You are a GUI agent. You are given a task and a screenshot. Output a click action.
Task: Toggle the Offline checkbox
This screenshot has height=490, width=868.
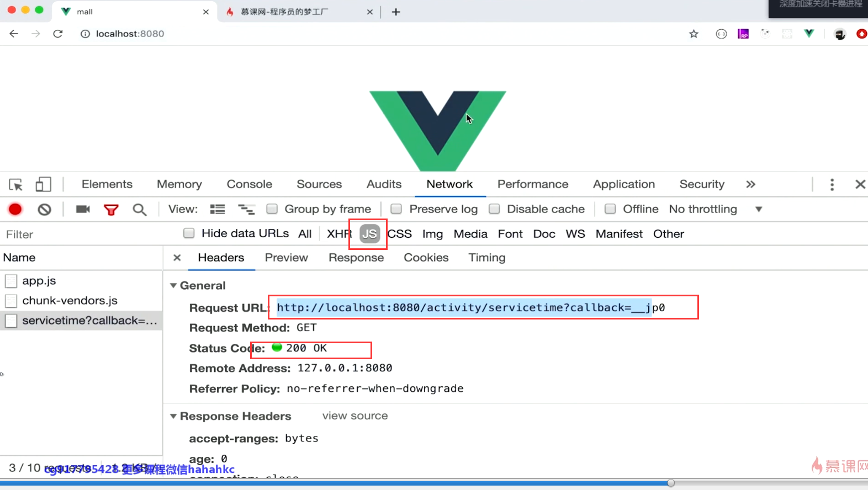pyautogui.click(x=610, y=209)
